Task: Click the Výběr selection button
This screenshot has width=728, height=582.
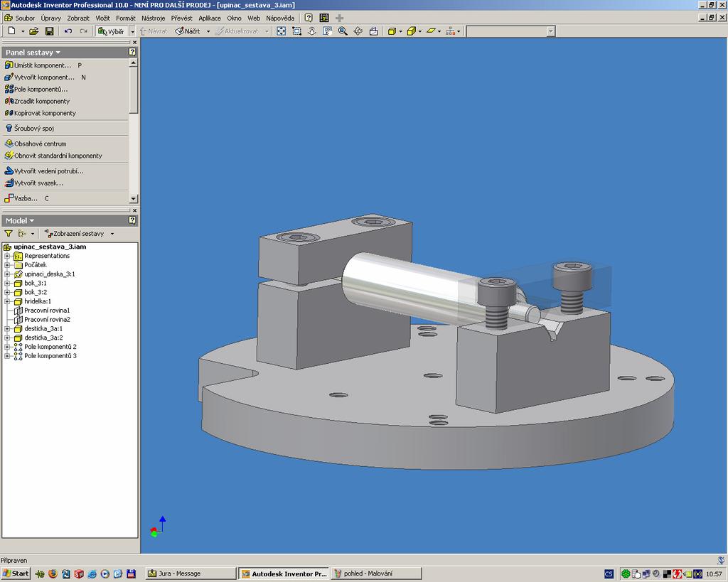Action: pos(112,31)
